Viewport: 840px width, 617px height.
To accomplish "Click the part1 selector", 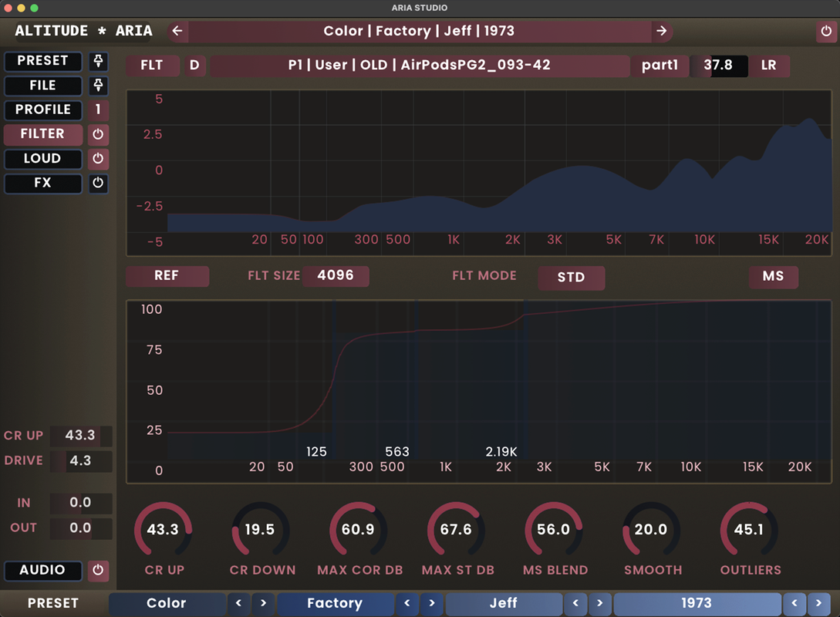I will (660, 66).
